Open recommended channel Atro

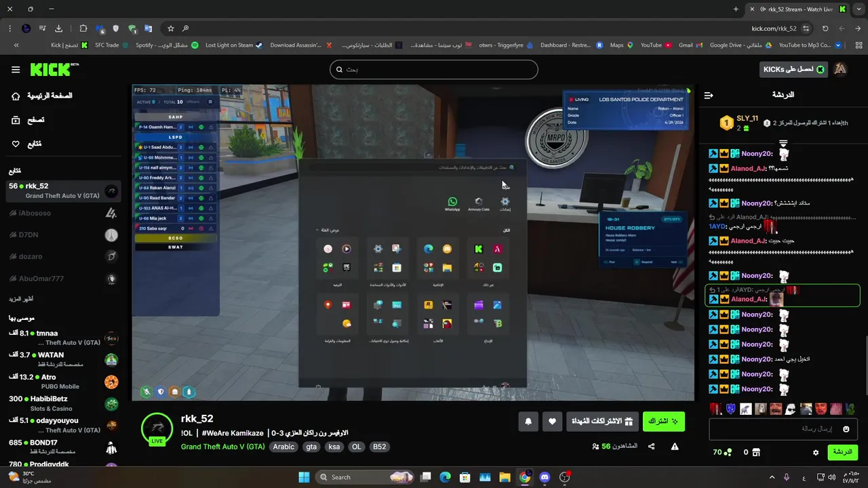pos(63,382)
